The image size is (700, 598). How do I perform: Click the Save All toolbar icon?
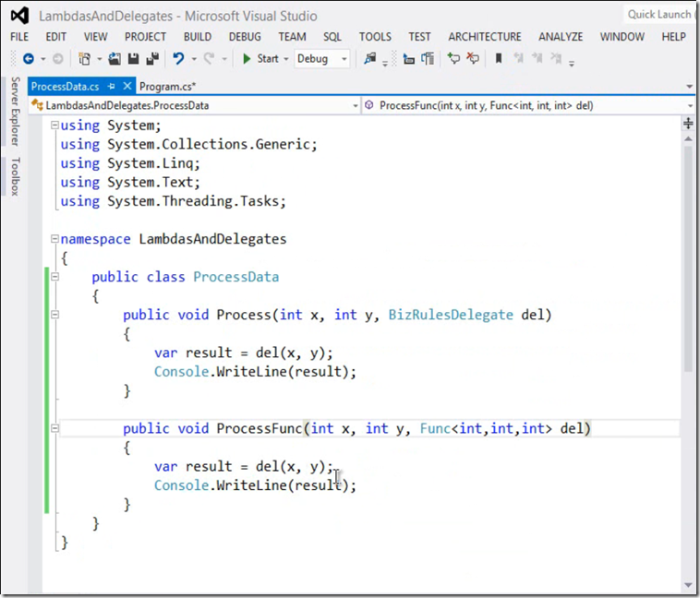[x=152, y=58]
